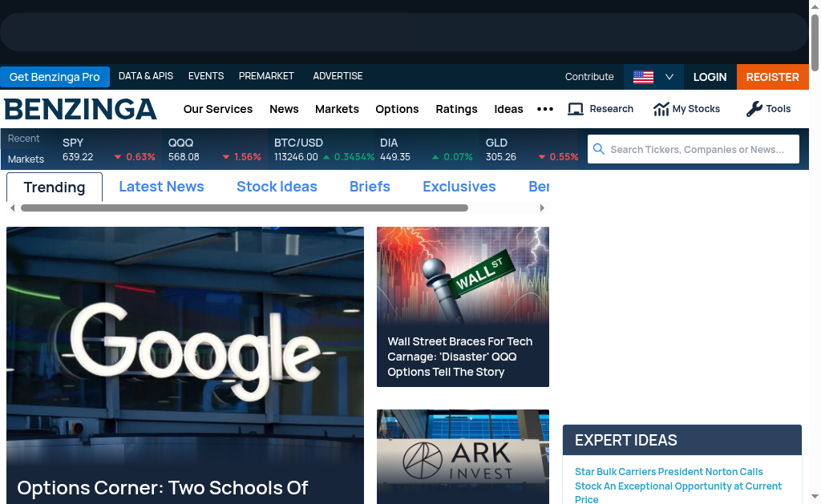Click Get Benzinga Pro button
This screenshot has width=821, height=504.
(55, 77)
